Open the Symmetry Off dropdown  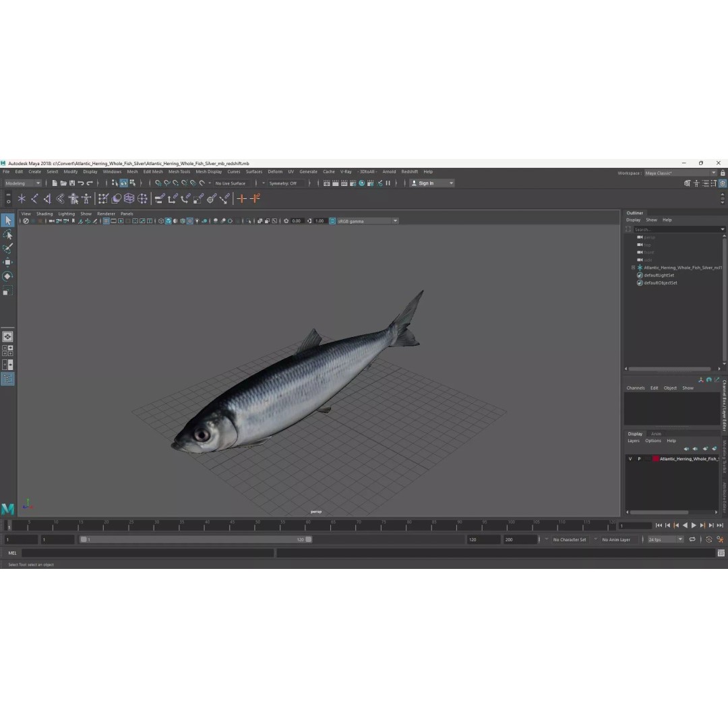[x=285, y=183]
